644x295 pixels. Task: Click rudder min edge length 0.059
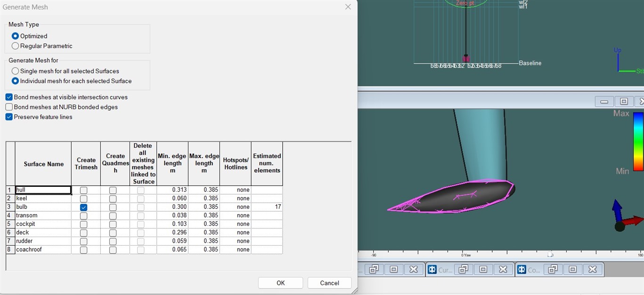click(172, 241)
